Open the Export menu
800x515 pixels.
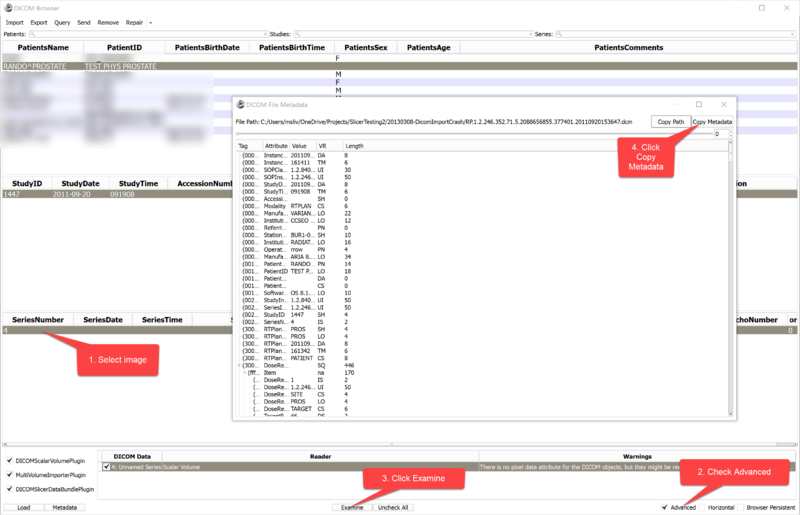pyautogui.click(x=39, y=22)
